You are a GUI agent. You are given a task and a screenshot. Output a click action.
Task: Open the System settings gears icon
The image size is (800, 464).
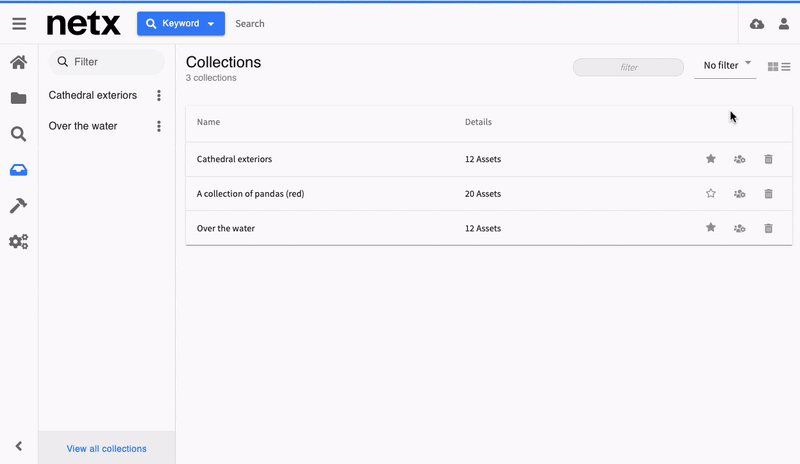[x=18, y=241]
